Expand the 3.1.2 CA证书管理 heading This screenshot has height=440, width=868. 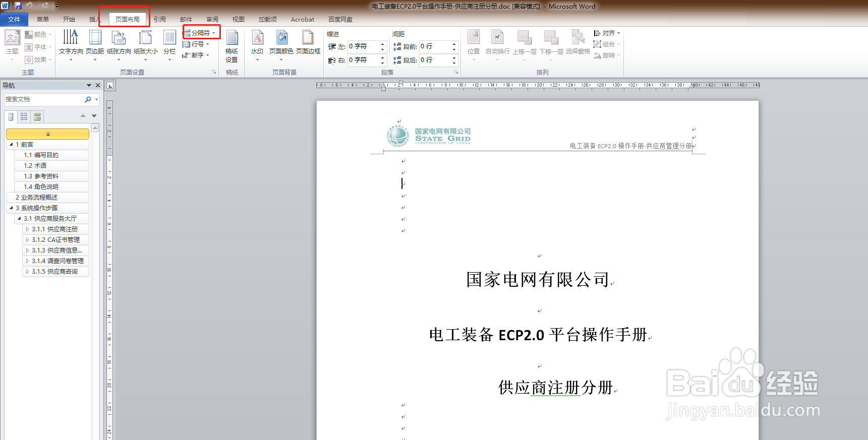pos(27,240)
